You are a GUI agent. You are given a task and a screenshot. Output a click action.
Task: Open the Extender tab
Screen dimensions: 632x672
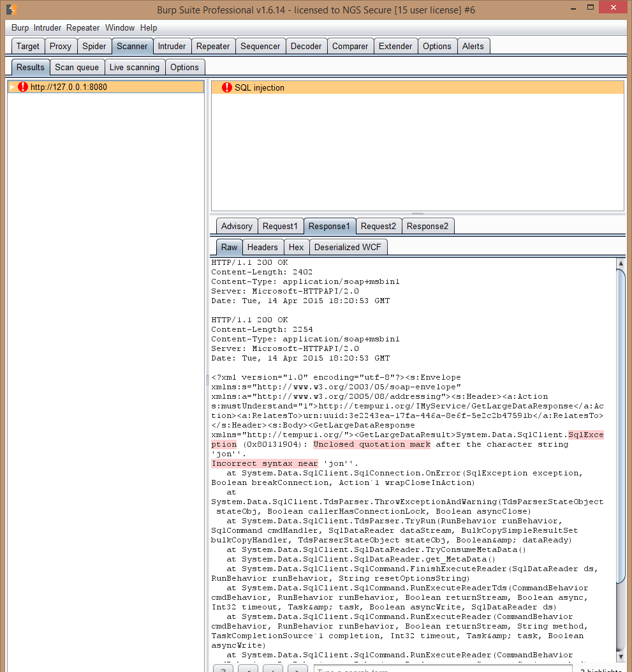395,47
